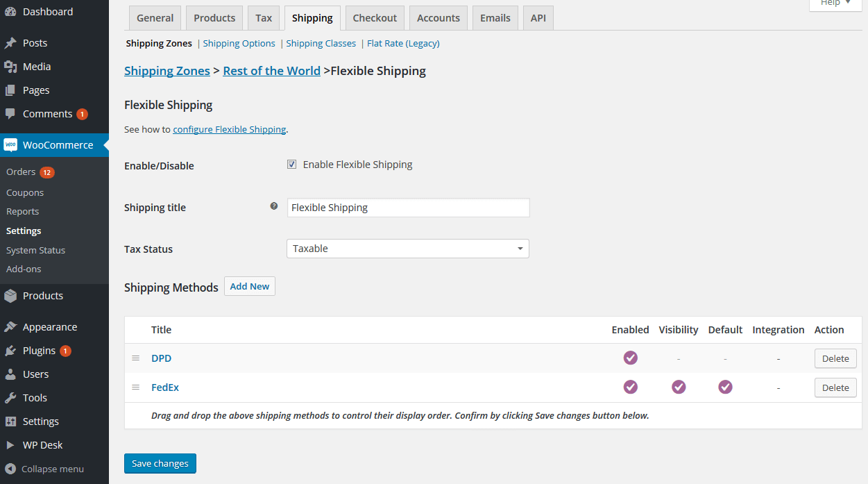Click the Add New shipping method button
The height and width of the screenshot is (484, 868).
pyautogui.click(x=250, y=286)
